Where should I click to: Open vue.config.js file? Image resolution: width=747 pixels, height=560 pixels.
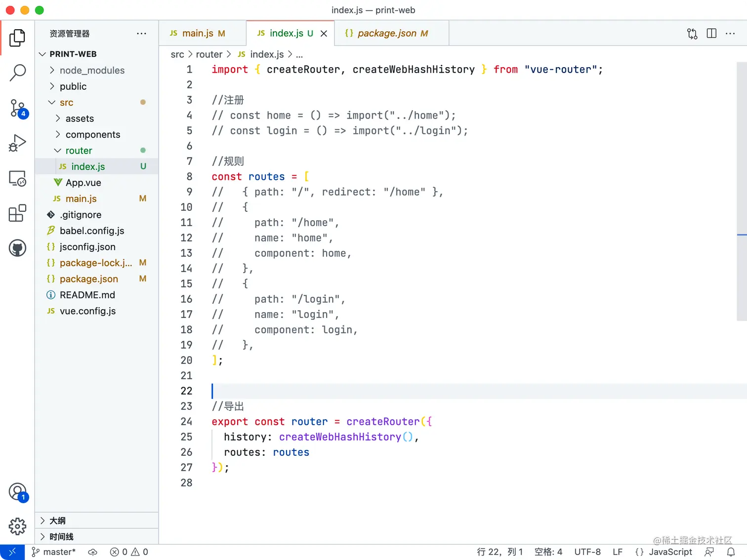[97, 311]
